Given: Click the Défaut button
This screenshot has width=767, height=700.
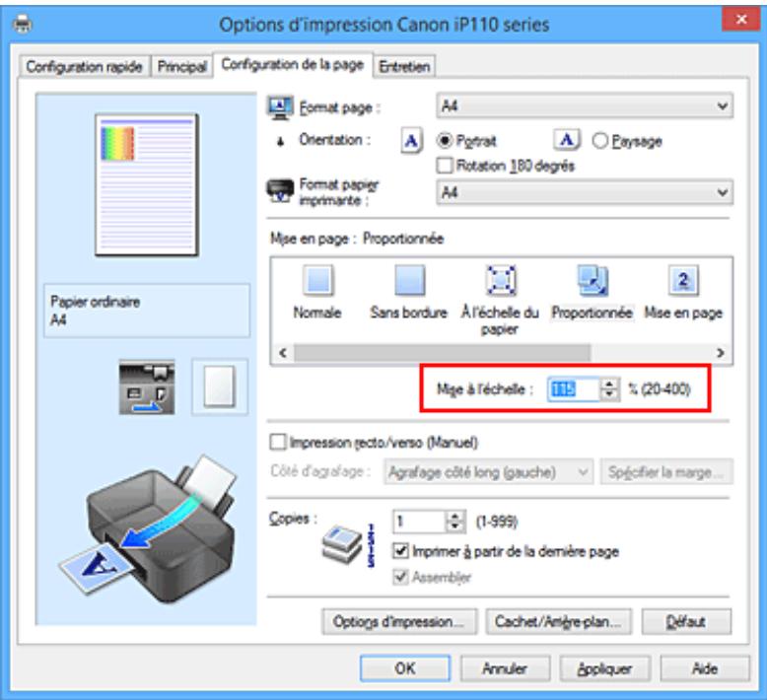Looking at the screenshot, I should point(686,622).
